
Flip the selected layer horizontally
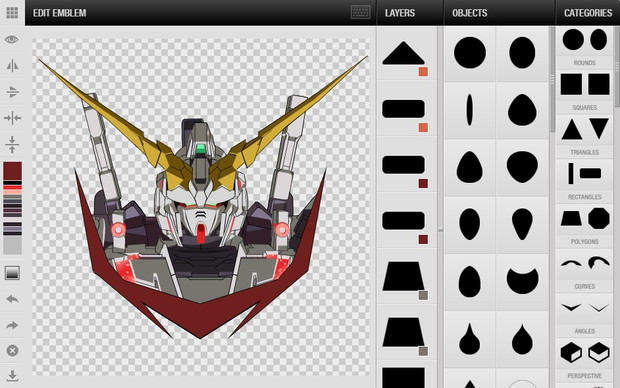click(x=12, y=66)
